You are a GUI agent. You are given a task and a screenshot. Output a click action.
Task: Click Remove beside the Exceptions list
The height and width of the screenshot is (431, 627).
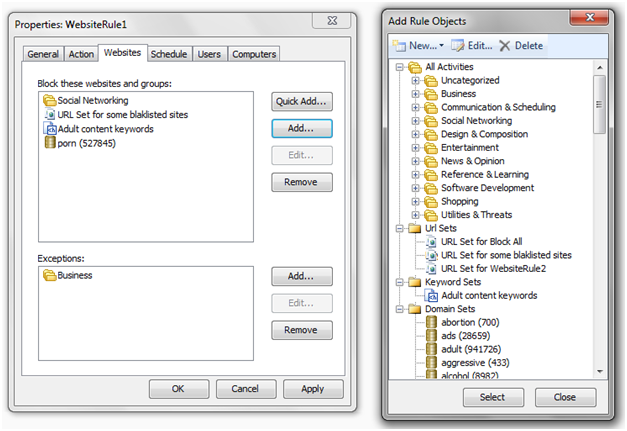[302, 330]
